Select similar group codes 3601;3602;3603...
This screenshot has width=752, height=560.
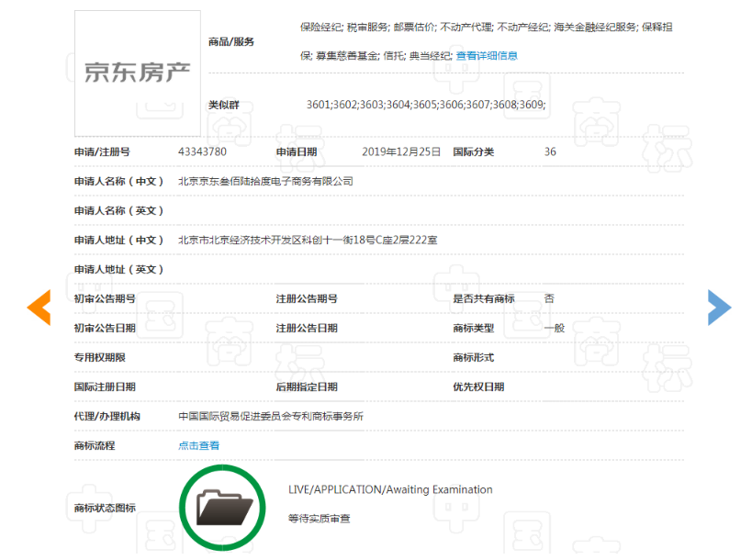coord(346,105)
